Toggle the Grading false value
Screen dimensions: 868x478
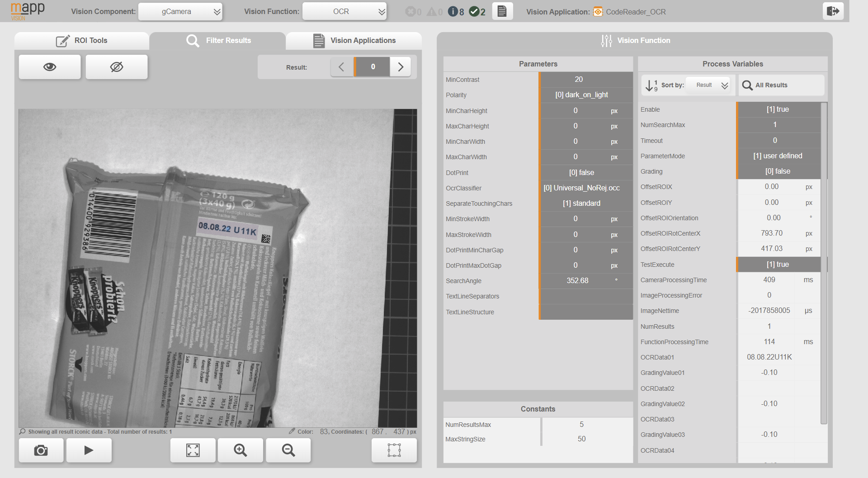point(778,171)
